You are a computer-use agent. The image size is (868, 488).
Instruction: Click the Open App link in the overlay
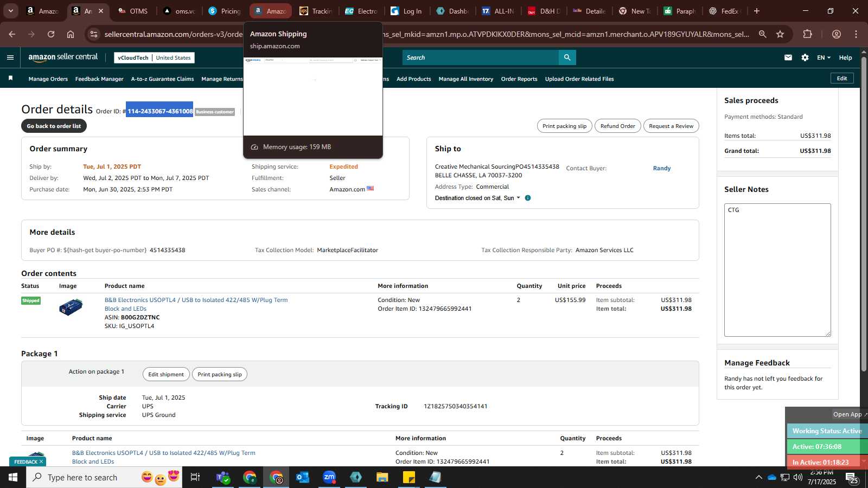[x=850, y=414]
